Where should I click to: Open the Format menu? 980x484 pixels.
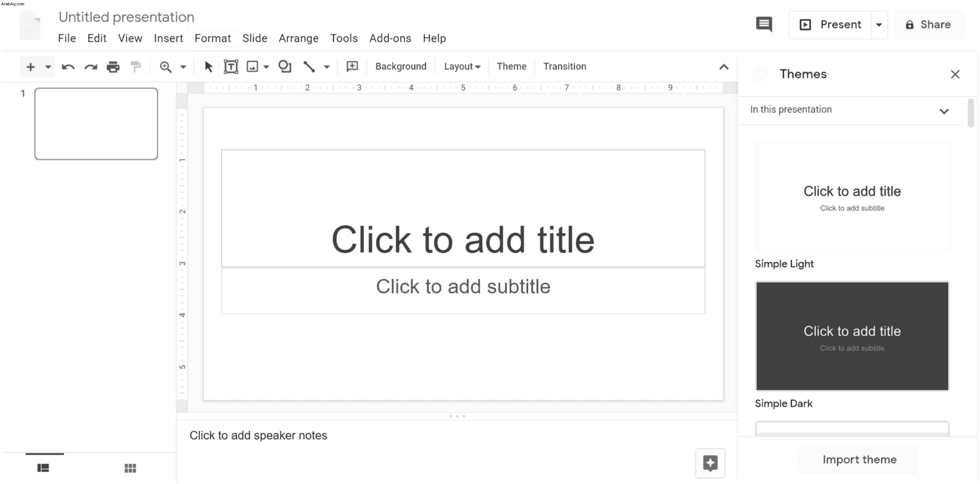tap(213, 38)
